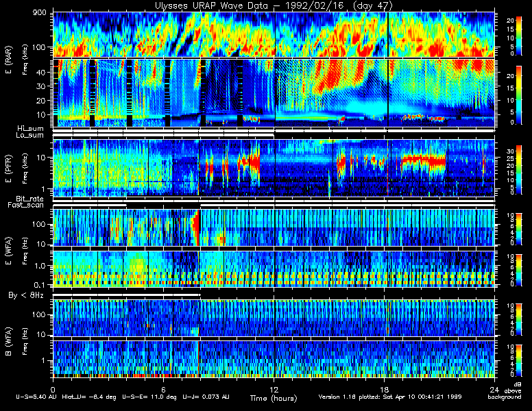Click the 900 kHz frequency tick label
The image size is (532, 411).
click(39, 13)
